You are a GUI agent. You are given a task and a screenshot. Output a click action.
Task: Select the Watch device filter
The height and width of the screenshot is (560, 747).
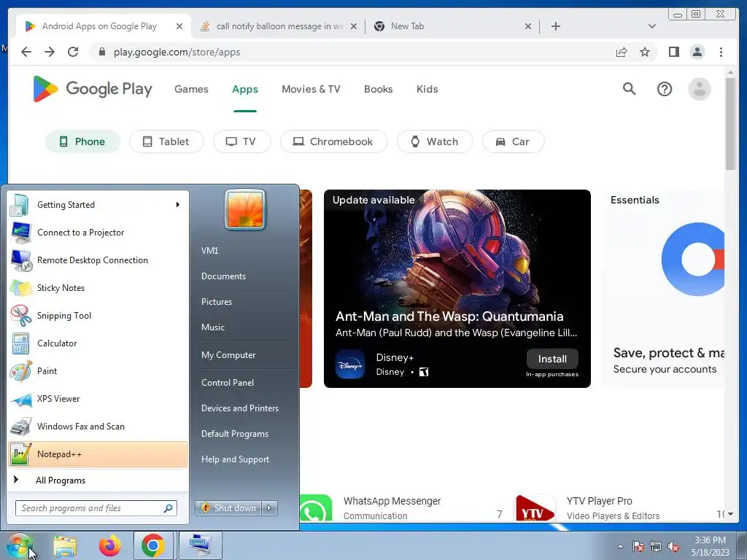click(435, 141)
